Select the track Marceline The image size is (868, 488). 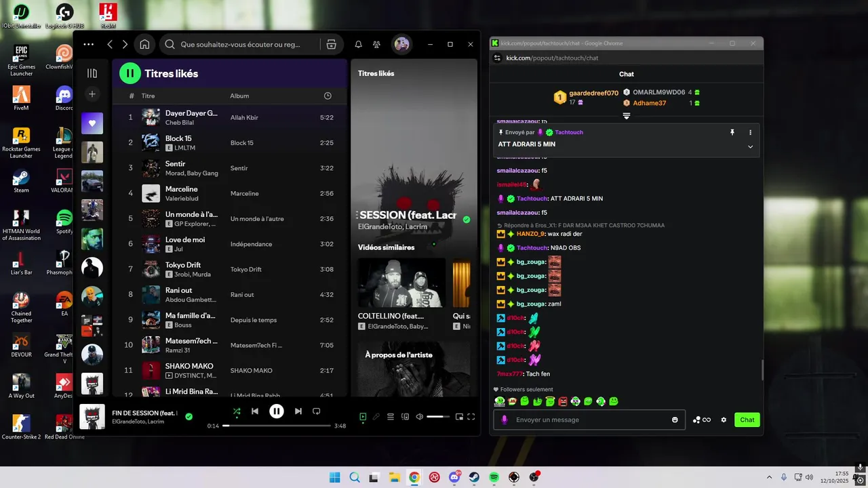point(230,193)
